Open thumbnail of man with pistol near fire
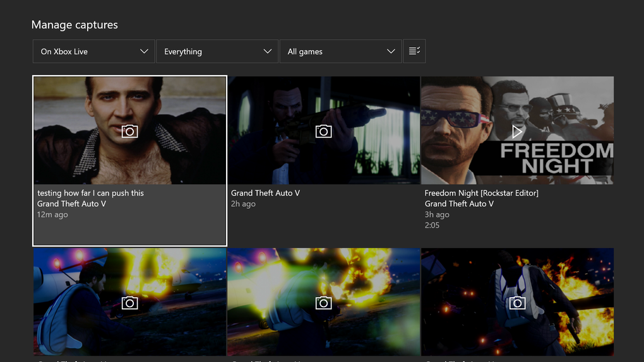Image resolution: width=644 pixels, height=362 pixels. pyautogui.click(x=518, y=301)
